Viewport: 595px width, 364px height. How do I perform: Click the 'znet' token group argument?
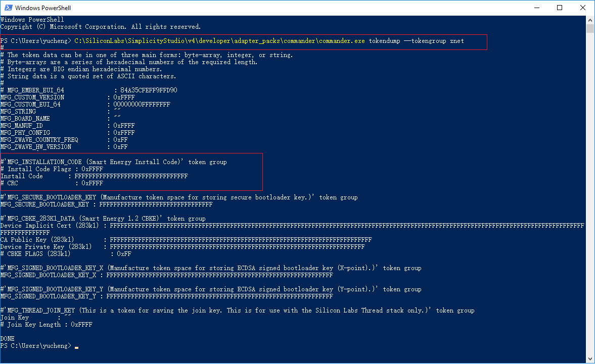coord(457,41)
